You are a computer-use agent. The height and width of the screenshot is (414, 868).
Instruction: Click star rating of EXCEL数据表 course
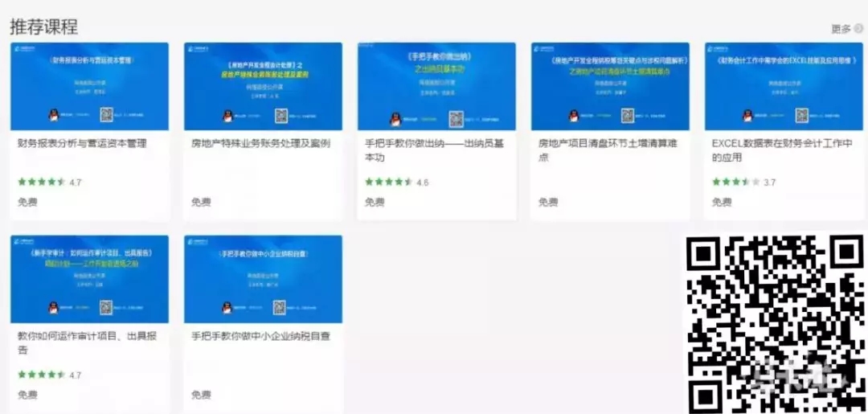[x=735, y=182]
